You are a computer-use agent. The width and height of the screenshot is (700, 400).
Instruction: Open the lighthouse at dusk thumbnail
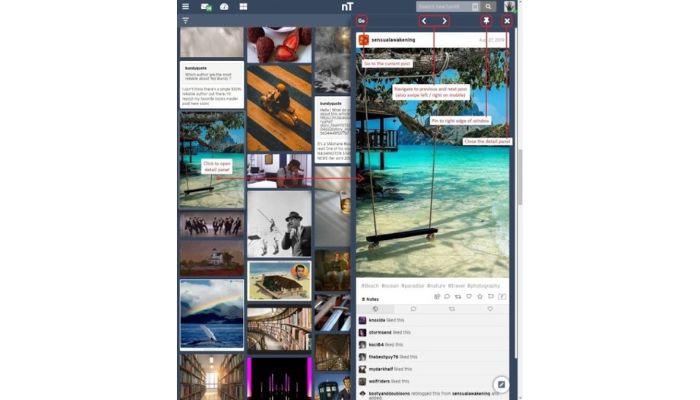[x=212, y=258]
